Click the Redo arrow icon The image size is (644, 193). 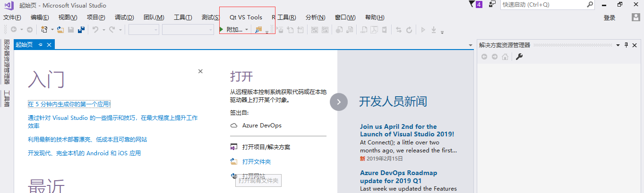click(112, 30)
